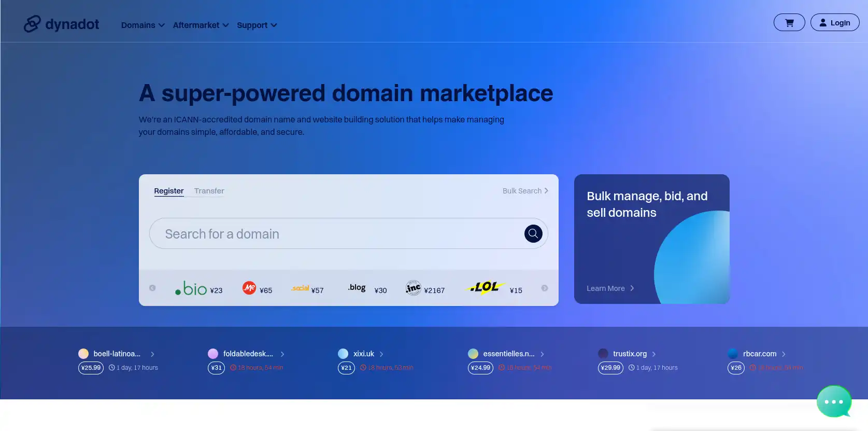Click the ¥57 price for .social
Screen dimensions: 868x431
pyautogui.click(x=317, y=290)
